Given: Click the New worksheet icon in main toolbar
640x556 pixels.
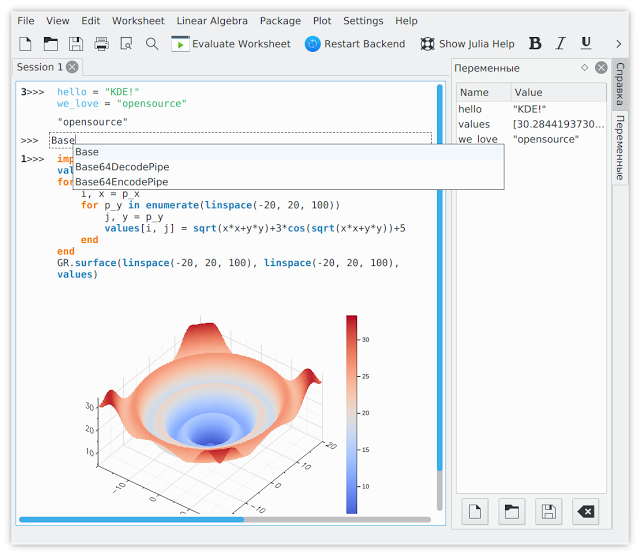Looking at the screenshot, I should 25,44.
